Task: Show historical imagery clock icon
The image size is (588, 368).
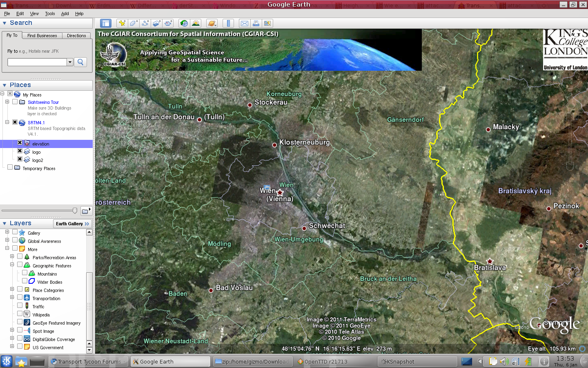Action: click(x=184, y=23)
